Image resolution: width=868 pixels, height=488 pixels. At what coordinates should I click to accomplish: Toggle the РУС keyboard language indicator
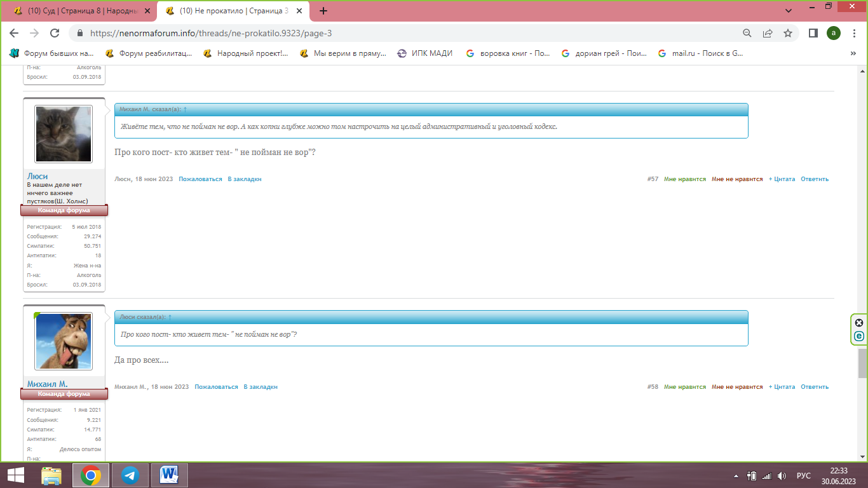[803, 475]
